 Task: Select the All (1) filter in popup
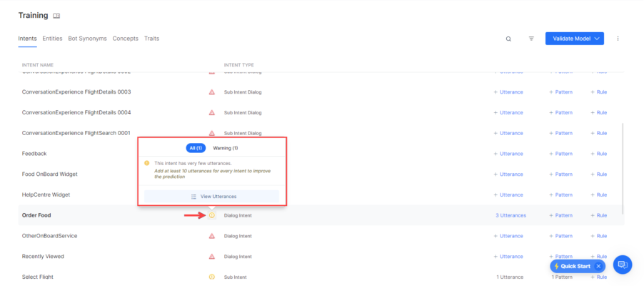(x=196, y=148)
